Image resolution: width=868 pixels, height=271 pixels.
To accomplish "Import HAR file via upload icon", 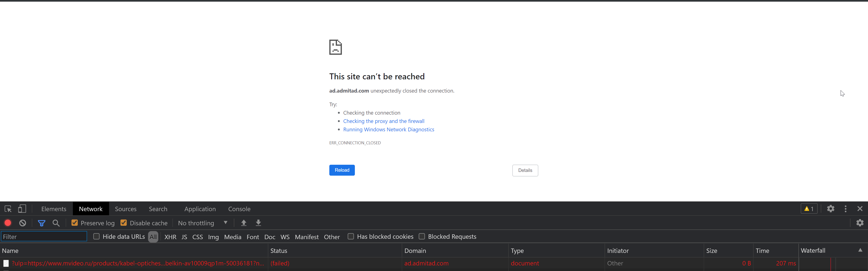I will coord(243,223).
